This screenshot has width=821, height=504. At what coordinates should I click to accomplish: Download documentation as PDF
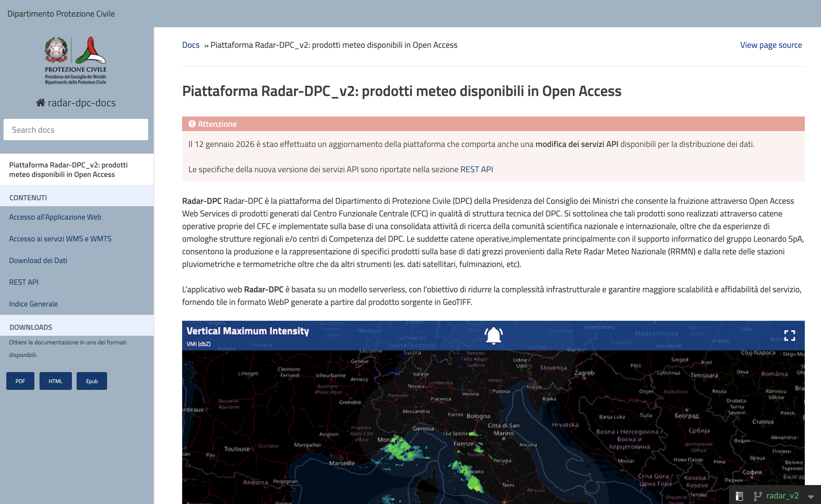(x=20, y=381)
